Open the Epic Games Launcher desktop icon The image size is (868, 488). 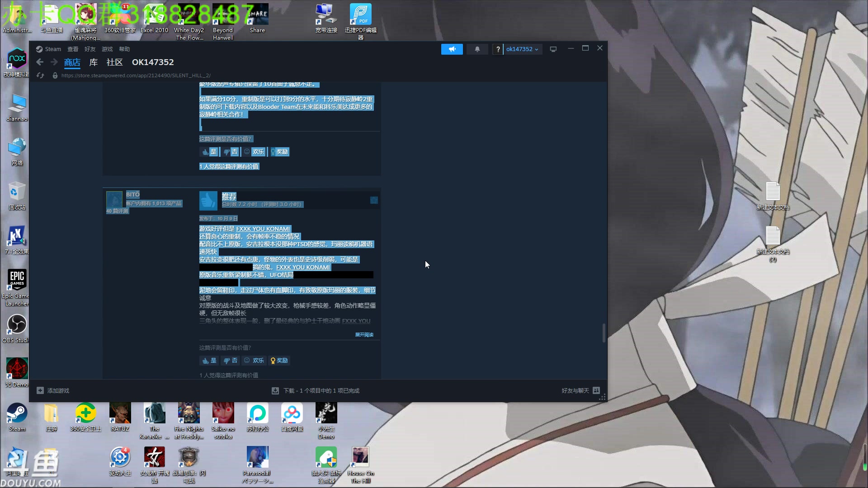[x=17, y=288]
